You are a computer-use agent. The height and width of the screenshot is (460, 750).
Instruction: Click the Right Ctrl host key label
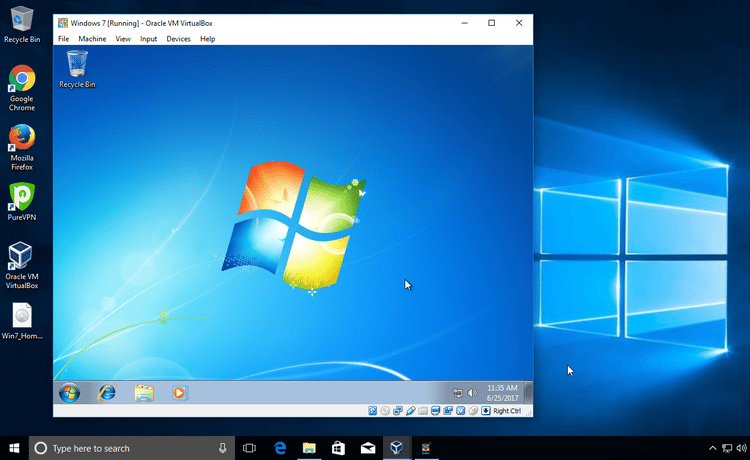click(x=507, y=411)
